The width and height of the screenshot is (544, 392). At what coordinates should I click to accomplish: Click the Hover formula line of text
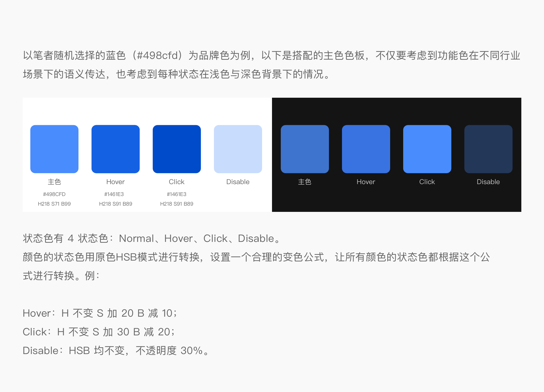100,313
